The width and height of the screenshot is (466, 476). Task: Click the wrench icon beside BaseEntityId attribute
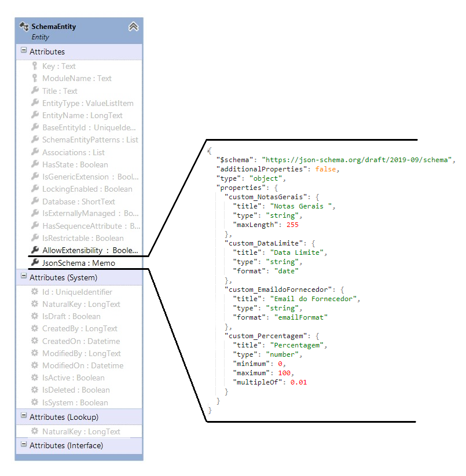click(x=35, y=127)
